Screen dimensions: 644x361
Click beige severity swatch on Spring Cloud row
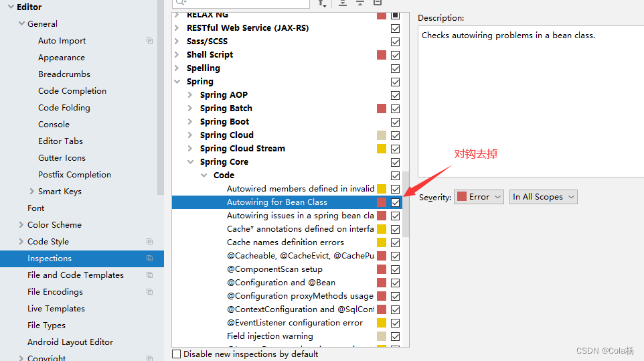coord(382,135)
